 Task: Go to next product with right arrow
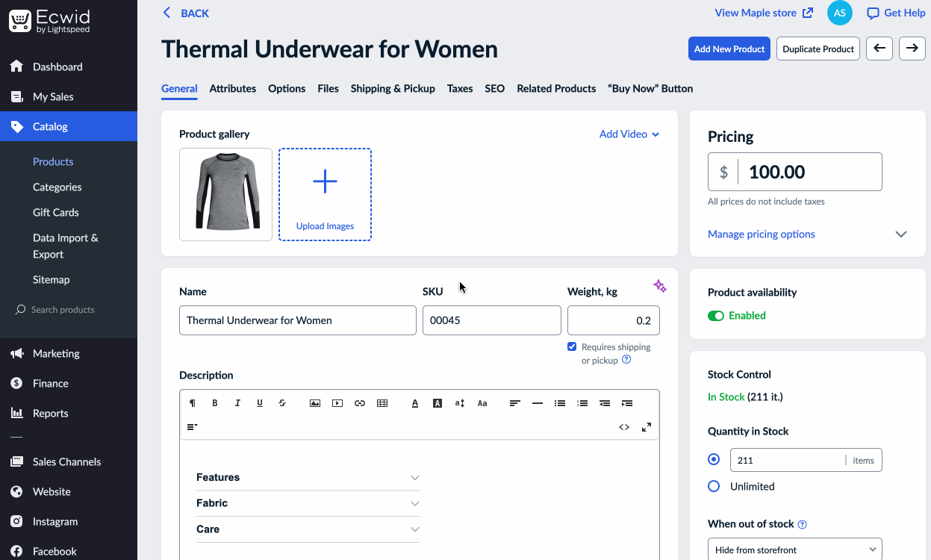coord(912,49)
